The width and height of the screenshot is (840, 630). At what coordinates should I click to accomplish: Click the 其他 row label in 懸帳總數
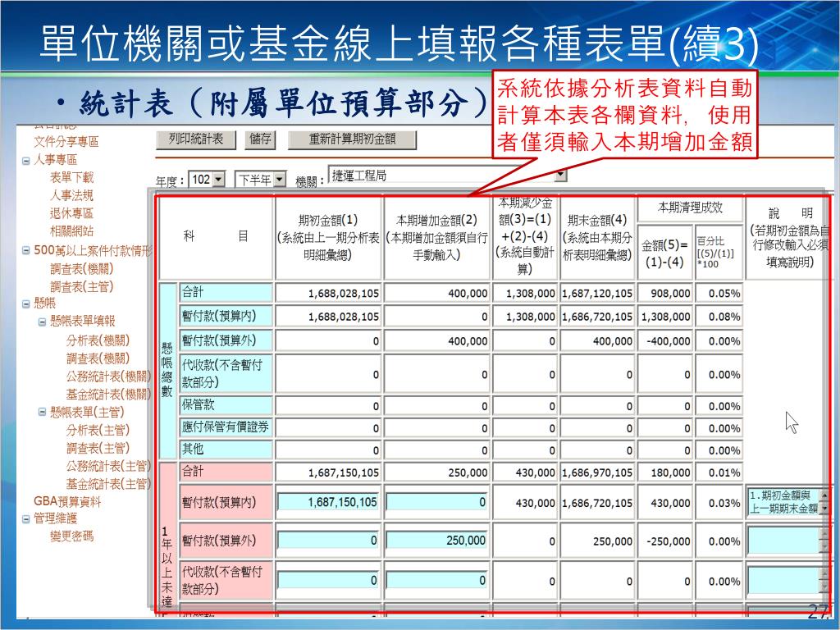point(226,449)
